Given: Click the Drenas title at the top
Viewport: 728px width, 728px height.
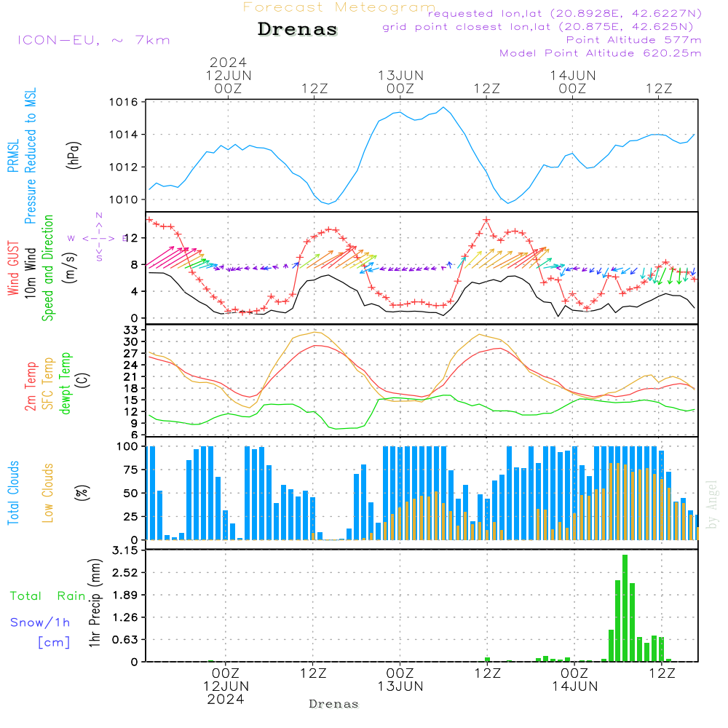Looking at the screenshot, I should pos(298,30).
